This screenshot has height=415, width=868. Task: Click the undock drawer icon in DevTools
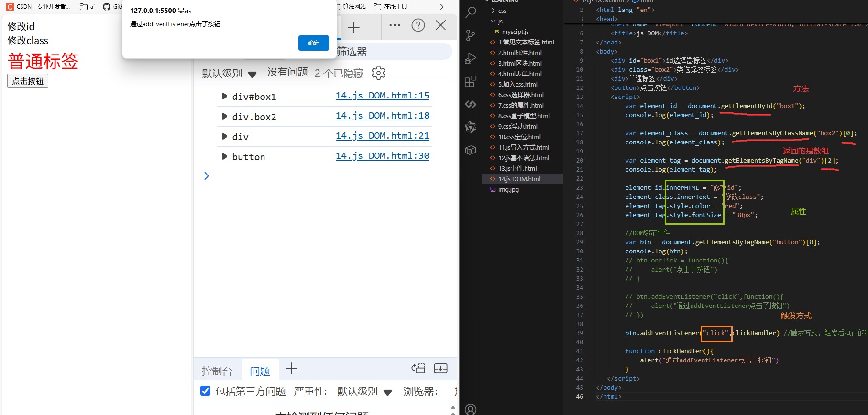tap(418, 368)
